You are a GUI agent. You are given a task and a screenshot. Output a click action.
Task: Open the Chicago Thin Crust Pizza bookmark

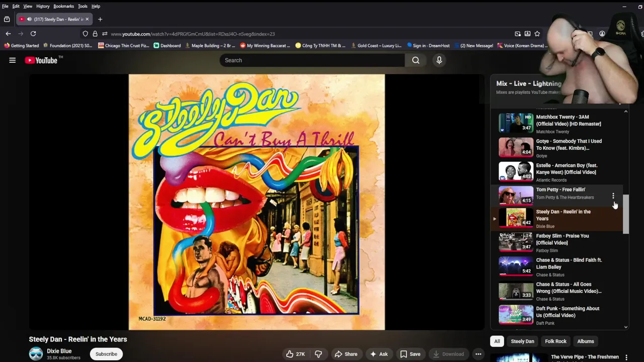point(124,45)
